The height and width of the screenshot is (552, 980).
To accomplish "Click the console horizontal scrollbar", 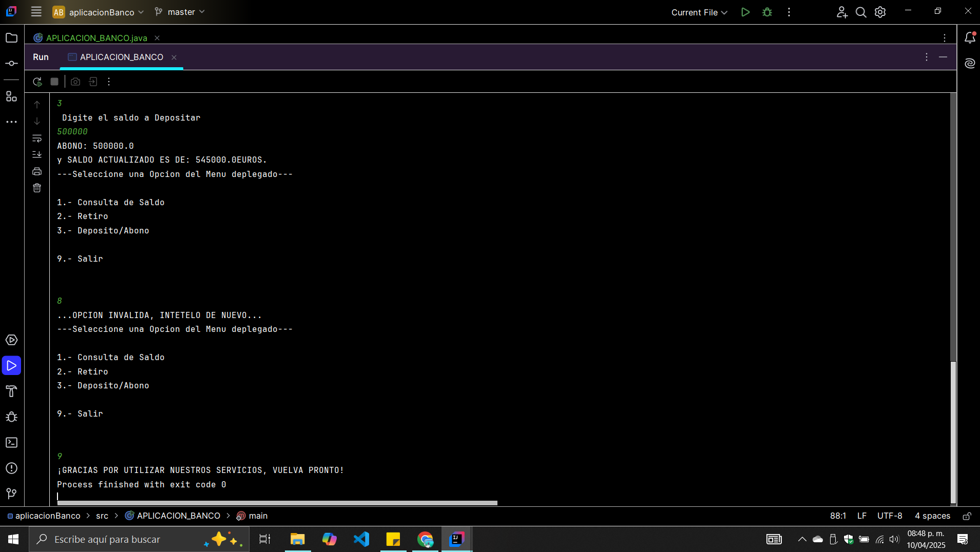I will point(277,503).
